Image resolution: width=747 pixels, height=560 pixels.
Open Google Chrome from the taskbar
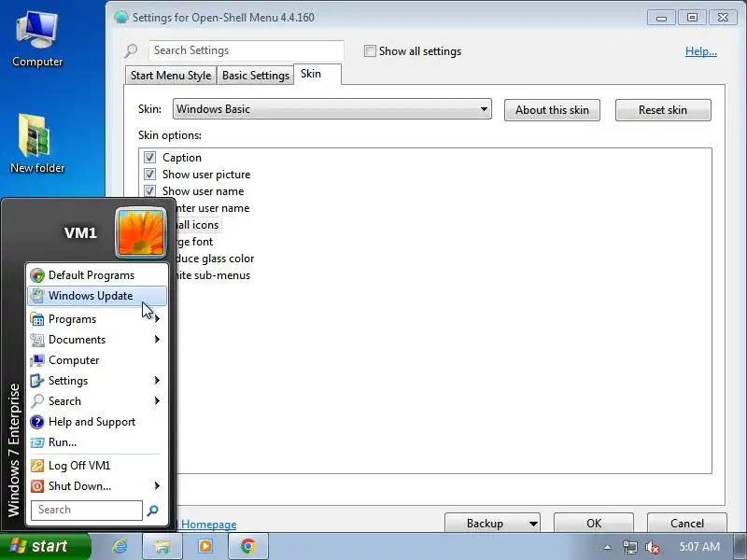(x=248, y=546)
